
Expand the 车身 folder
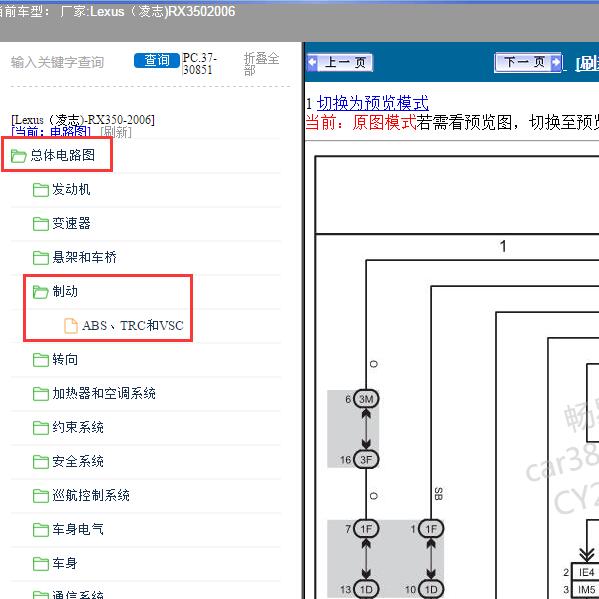tap(65, 563)
